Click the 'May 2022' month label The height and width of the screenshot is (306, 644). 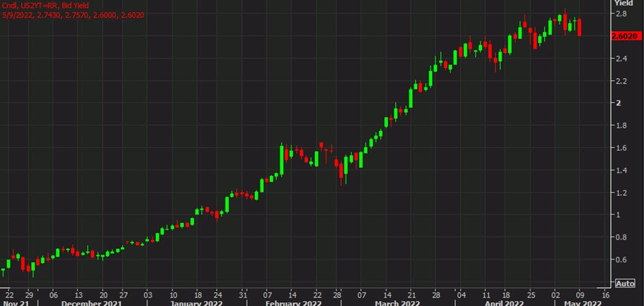coord(583,303)
